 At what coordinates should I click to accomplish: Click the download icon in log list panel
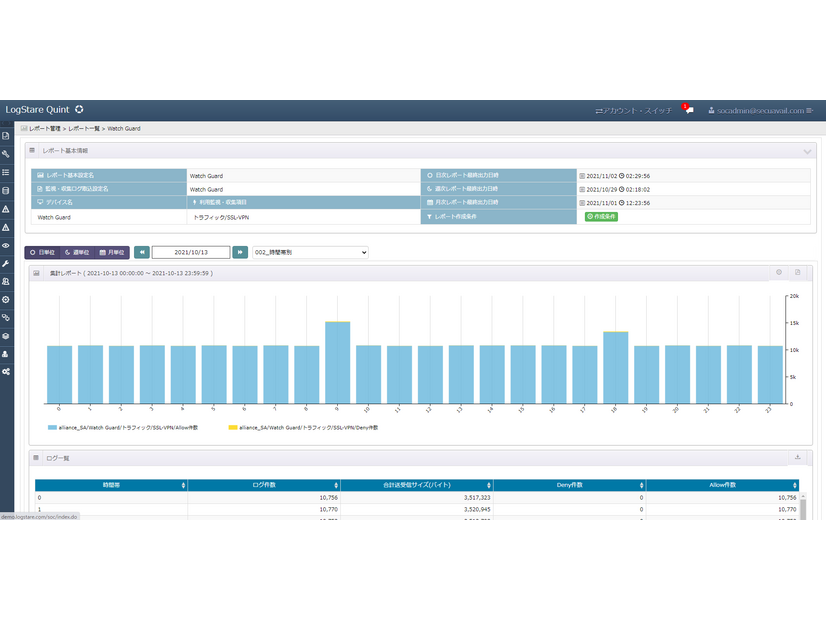[x=797, y=458]
